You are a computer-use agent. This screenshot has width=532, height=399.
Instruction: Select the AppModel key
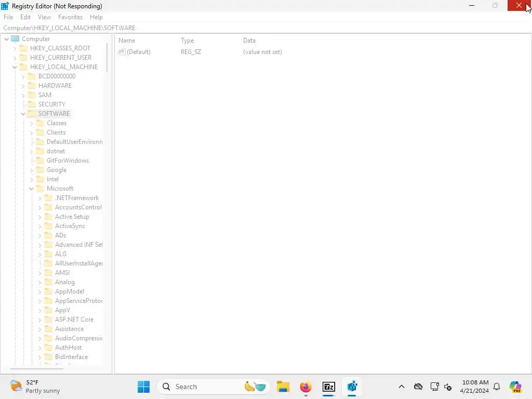coord(70,291)
